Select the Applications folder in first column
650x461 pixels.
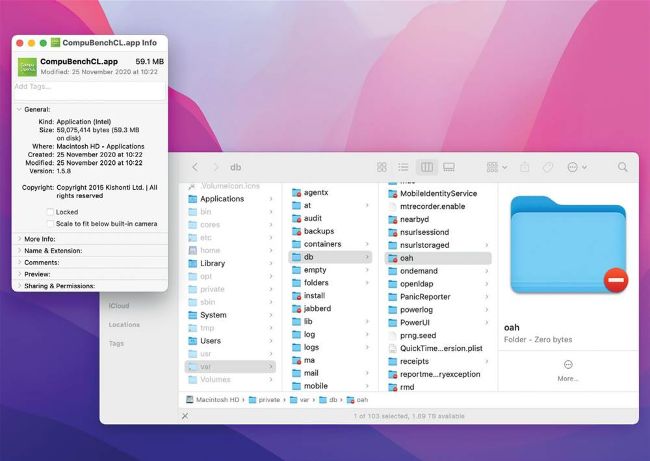(221, 199)
